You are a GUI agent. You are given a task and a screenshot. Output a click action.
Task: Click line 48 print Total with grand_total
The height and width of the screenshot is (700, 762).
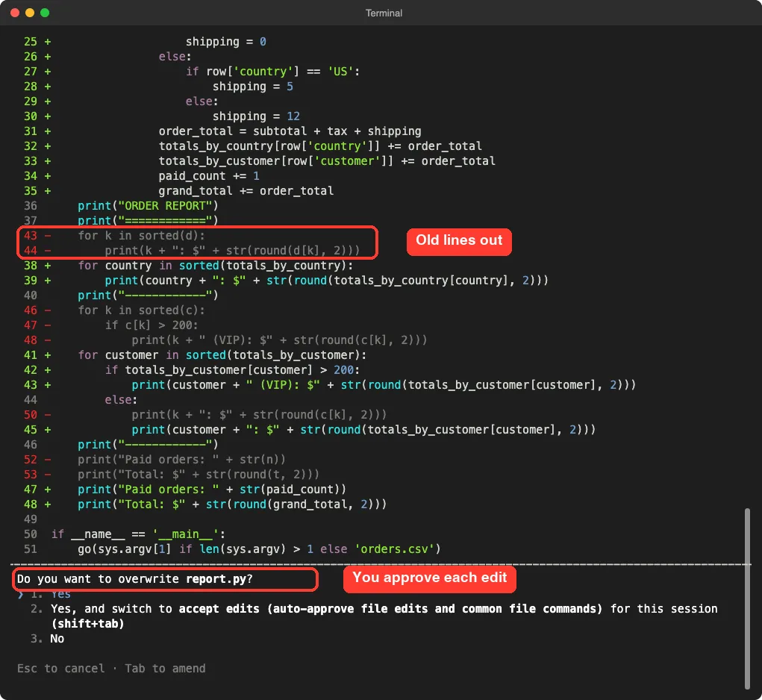click(x=232, y=504)
